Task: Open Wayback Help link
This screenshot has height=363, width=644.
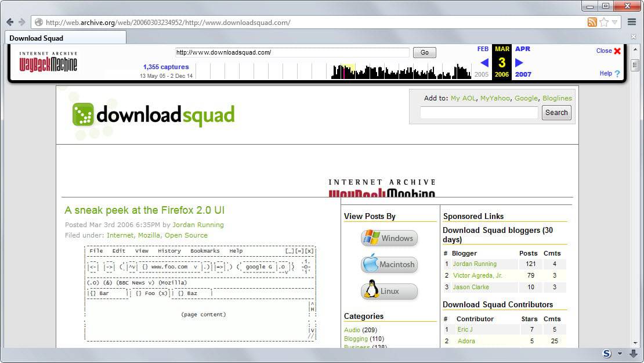Action: pos(606,73)
